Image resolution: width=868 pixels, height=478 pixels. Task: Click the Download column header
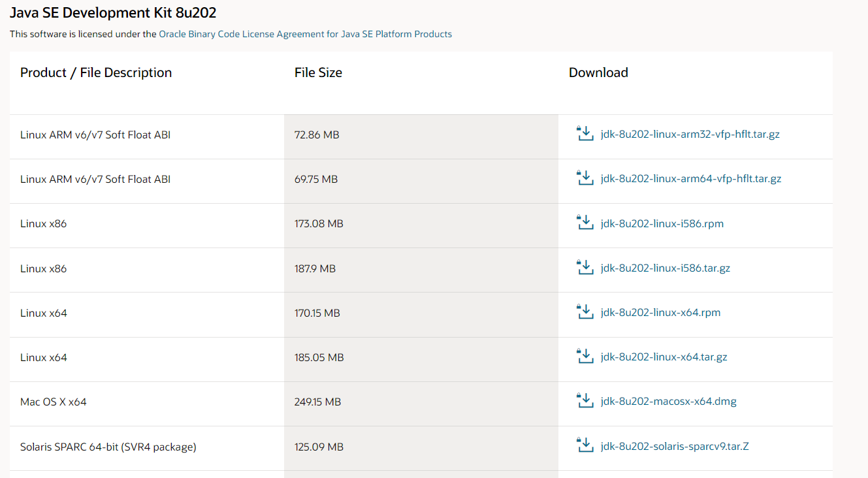coord(598,72)
